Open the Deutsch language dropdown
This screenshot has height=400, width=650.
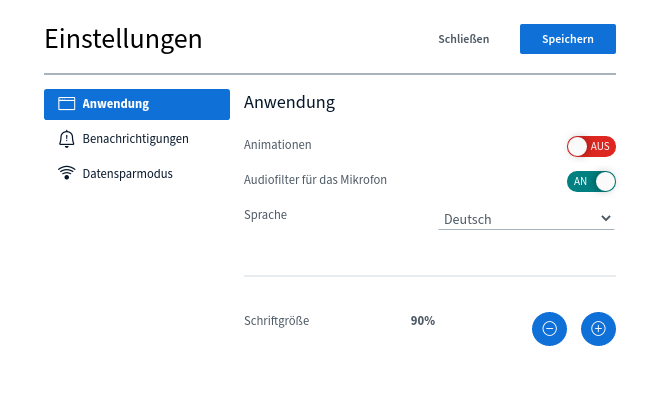(526, 219)
